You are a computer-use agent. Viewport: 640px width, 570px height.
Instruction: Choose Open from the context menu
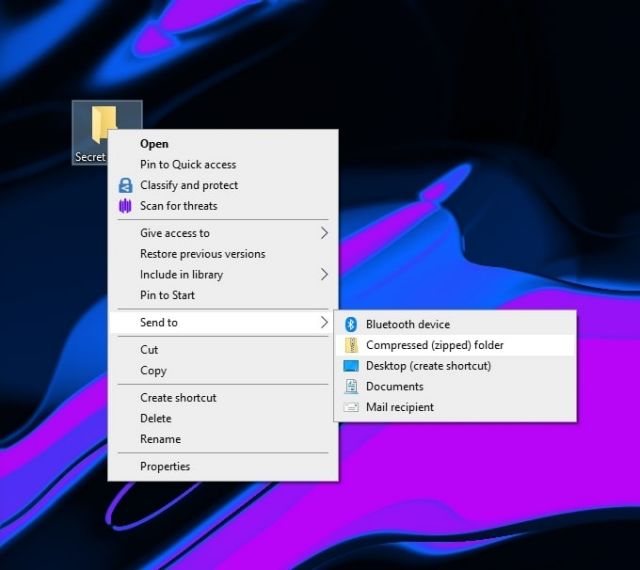(154, 144)
